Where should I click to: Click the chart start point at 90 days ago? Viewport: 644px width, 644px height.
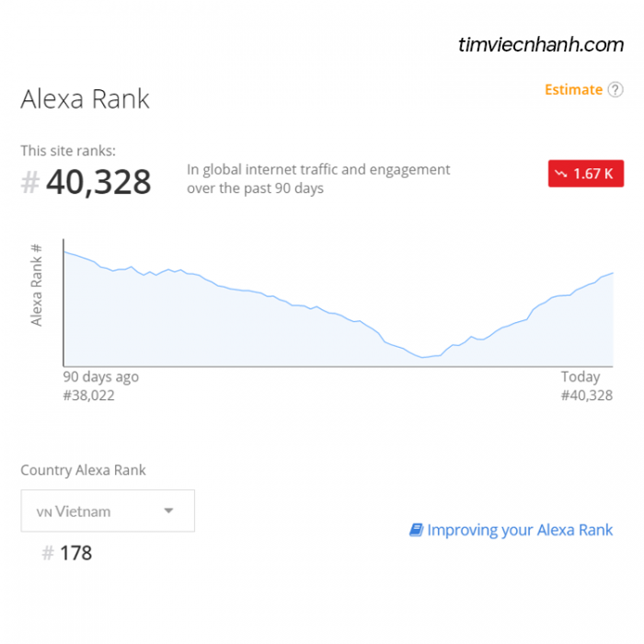click(x=65, y=252)
